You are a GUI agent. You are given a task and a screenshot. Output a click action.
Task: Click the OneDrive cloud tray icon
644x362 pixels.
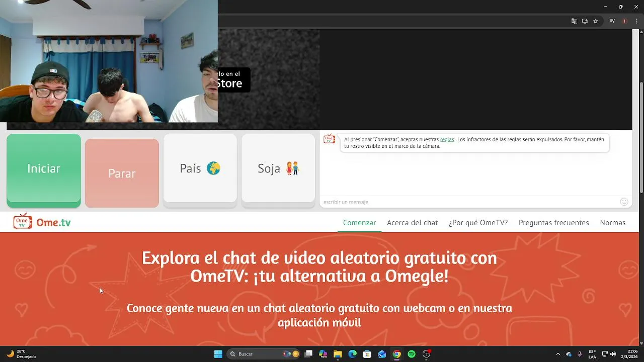pyautogui.click(x=569, y=354)
